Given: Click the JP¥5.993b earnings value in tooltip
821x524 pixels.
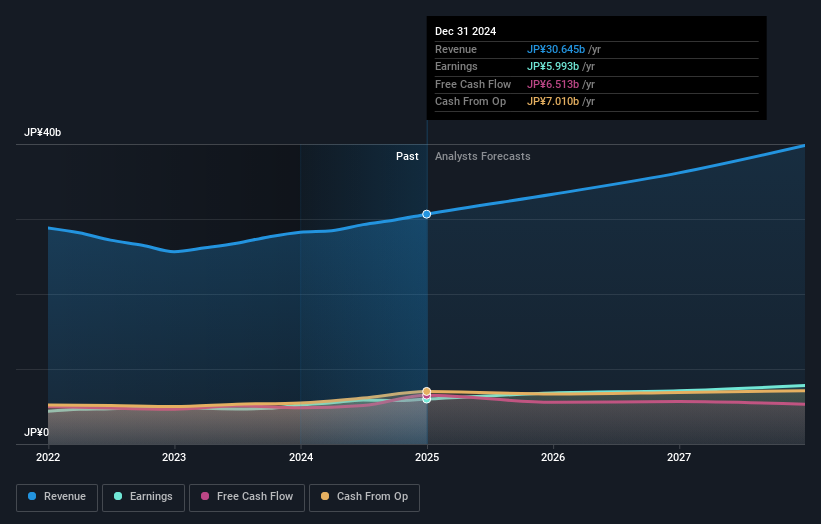Looking at the screenshot, I should [552, 66].
